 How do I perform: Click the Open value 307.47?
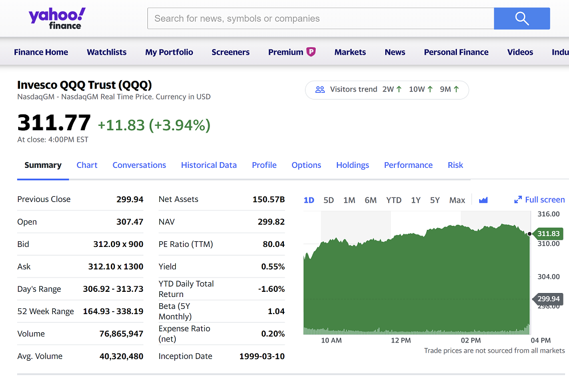tap(130, 222)
